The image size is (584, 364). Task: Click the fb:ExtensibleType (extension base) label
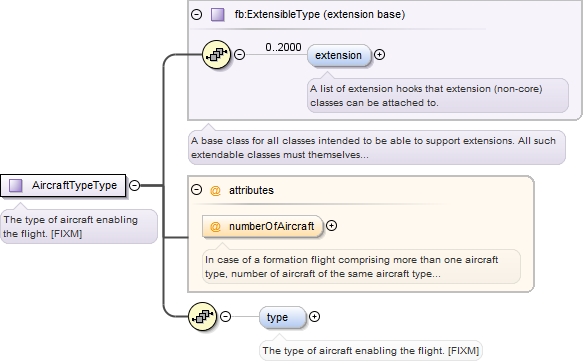pos(320,15)
